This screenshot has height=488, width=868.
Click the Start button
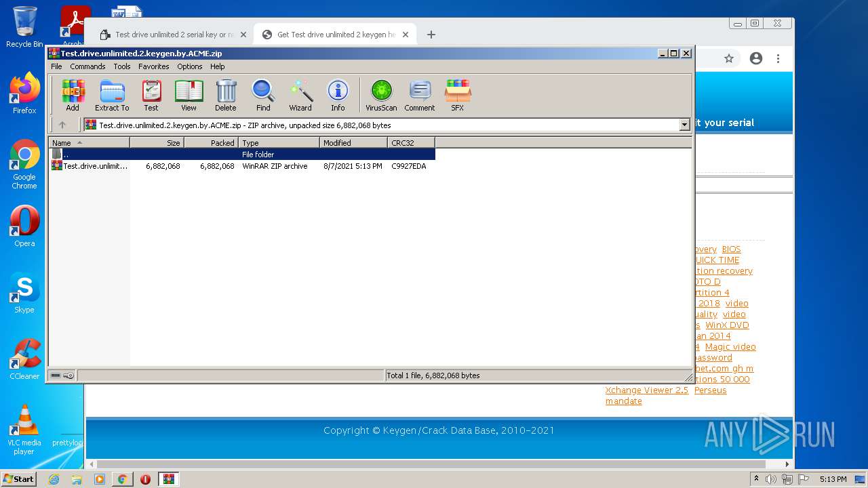point(19,479)
